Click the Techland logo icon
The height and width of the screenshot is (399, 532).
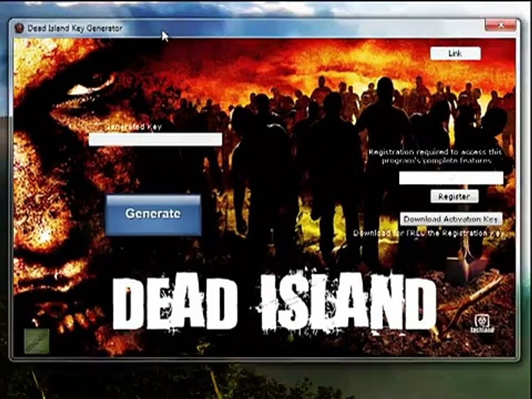[x=482, y=323]
